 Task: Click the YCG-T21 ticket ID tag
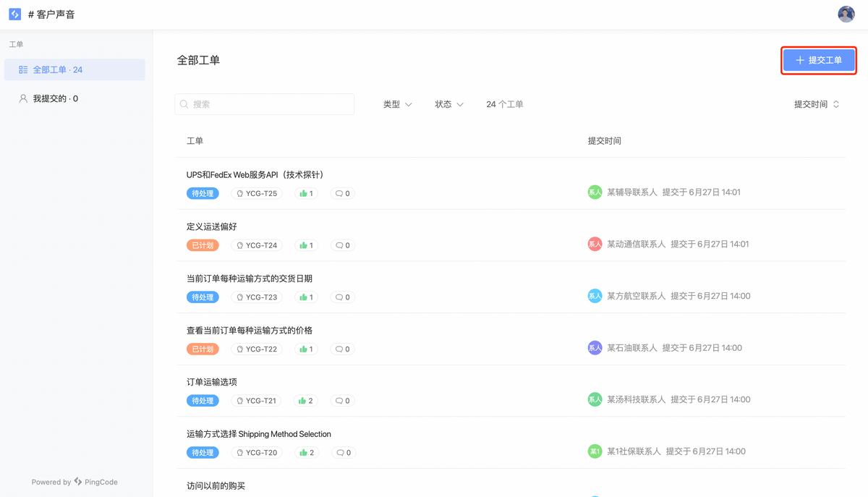pos(257,401)
